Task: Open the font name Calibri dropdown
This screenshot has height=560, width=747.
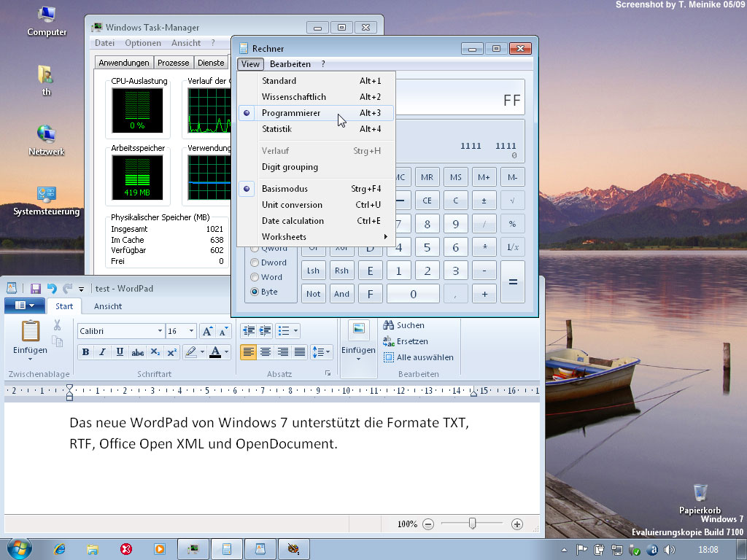Action: tap(160, 331)
